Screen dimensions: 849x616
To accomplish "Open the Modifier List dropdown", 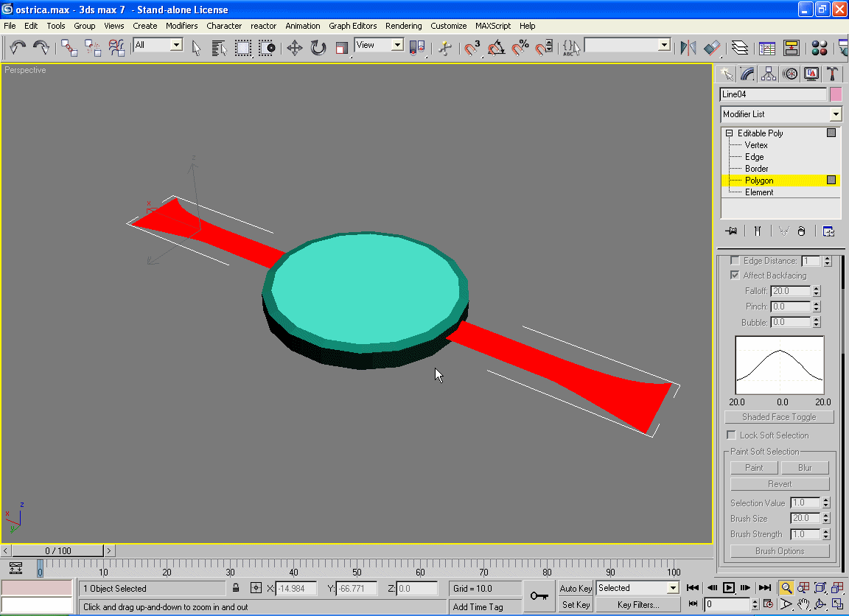I will pos(781,114).
